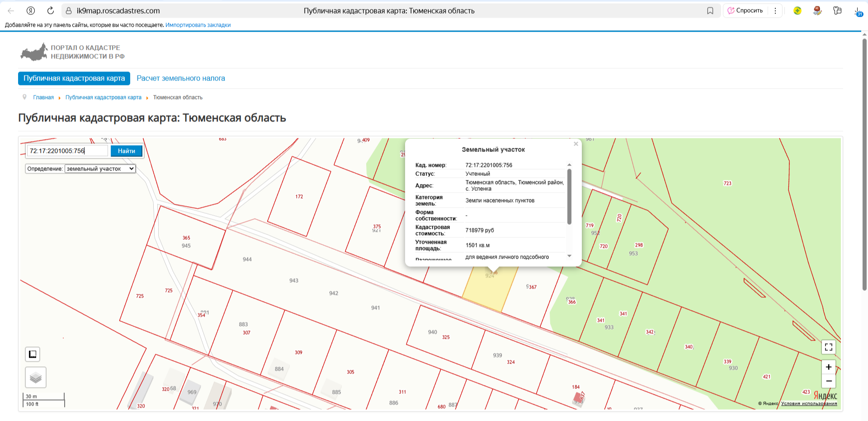Switch to 'Расчет земельного налога' tab
The width and height of the screenshot is (868, 421).
[x=181, y=78]
